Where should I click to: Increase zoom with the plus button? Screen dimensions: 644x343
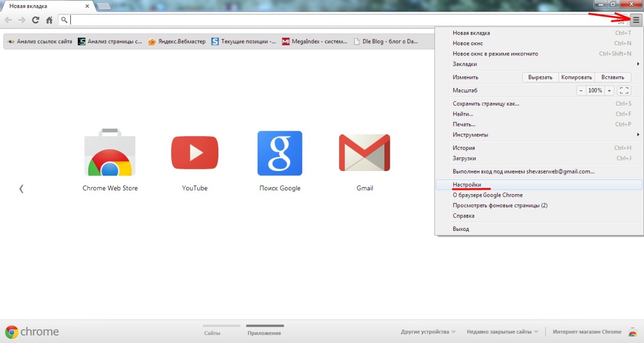(609, 91)
